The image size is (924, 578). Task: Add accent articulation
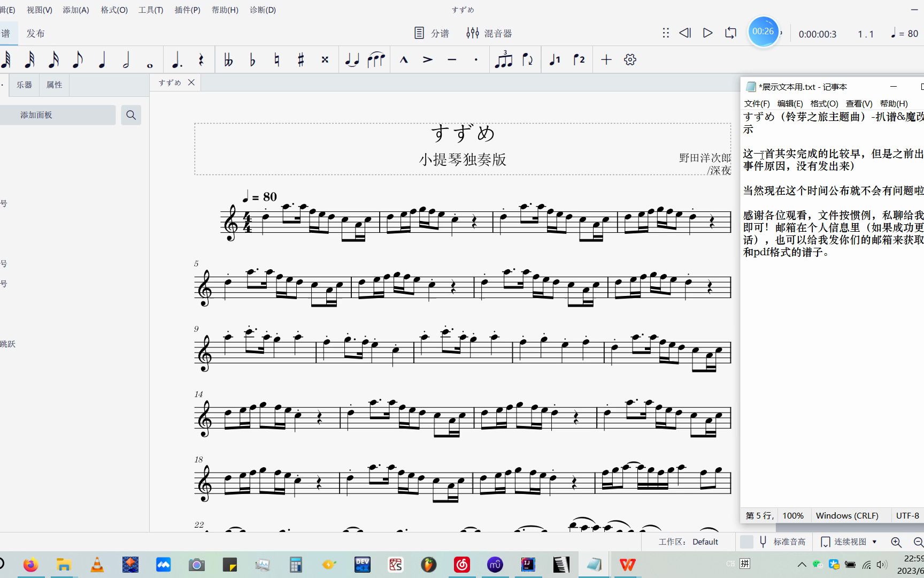[x=428, y=60]
